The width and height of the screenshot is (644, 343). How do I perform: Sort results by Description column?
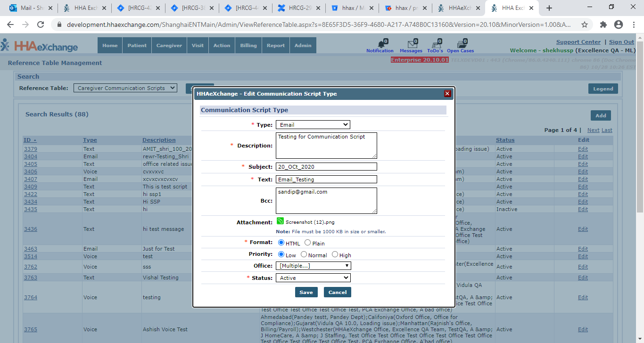(x=159, y=140)
